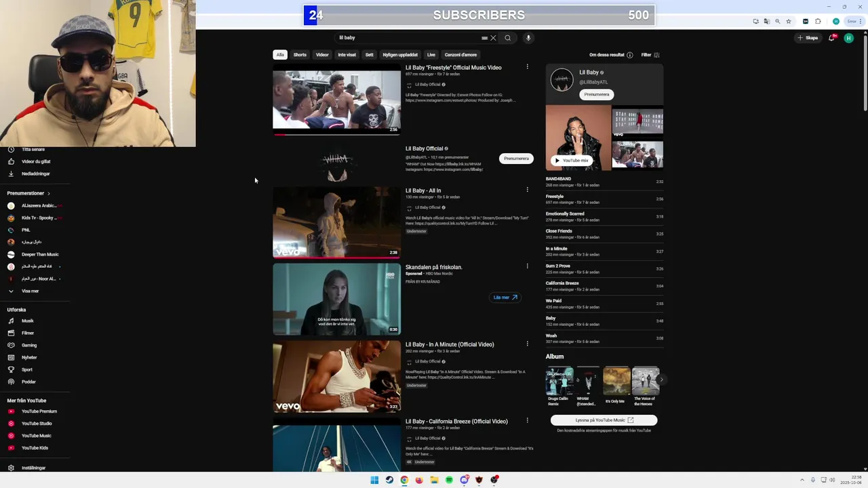Open Gaming in the Utforska section

point(29,345)
